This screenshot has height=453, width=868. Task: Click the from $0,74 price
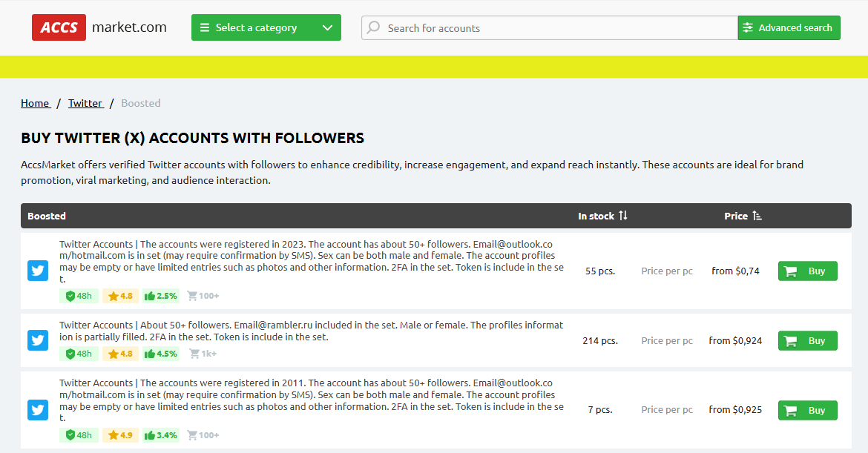coord(735,271)
